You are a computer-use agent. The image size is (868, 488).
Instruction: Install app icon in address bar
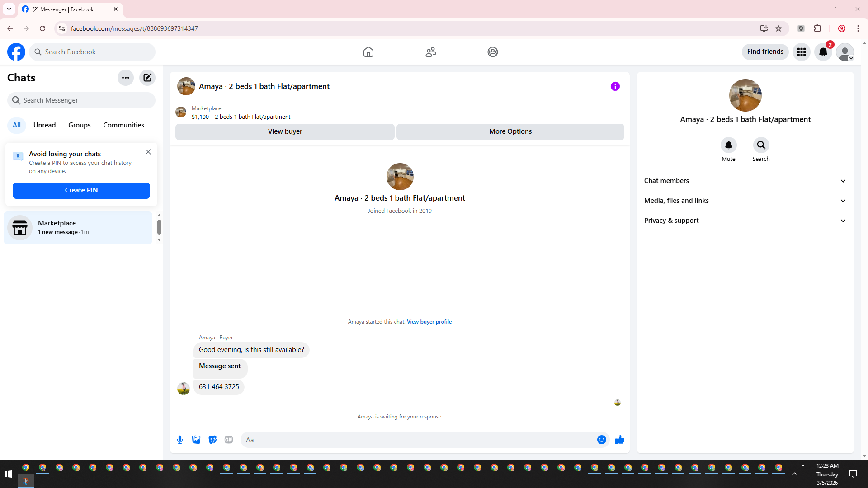[764, 28]
